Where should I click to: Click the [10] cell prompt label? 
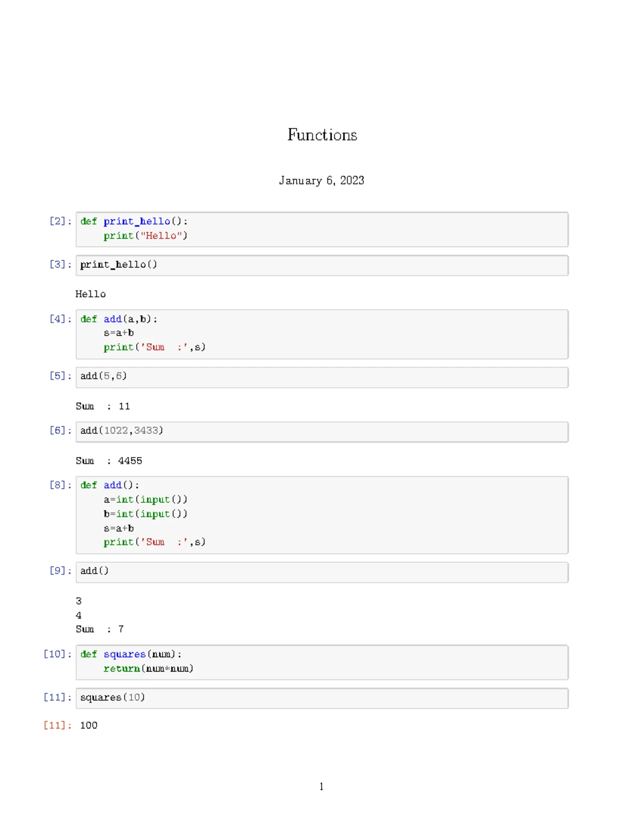pos(57,654)
